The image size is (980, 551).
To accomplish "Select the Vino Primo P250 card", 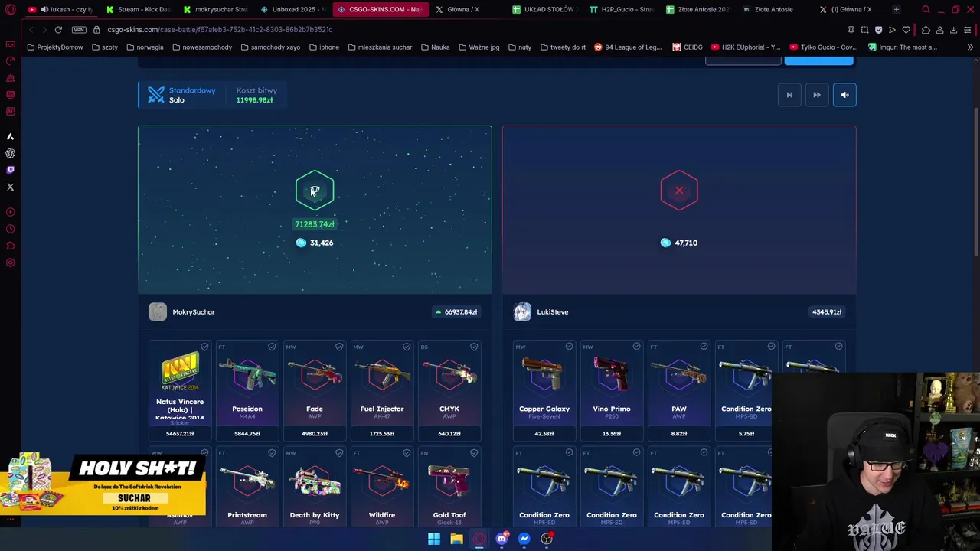I will tap(612, 390).
